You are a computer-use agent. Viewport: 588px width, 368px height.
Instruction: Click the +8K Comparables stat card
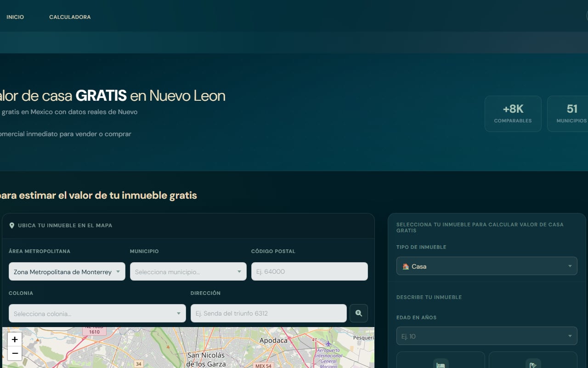click(x=513, y=114)
